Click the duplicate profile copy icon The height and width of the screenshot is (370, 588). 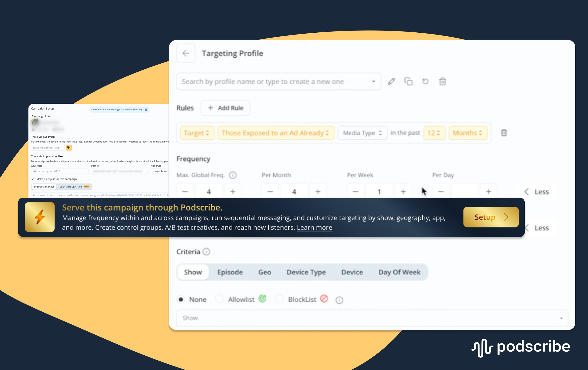pos(408,82)
